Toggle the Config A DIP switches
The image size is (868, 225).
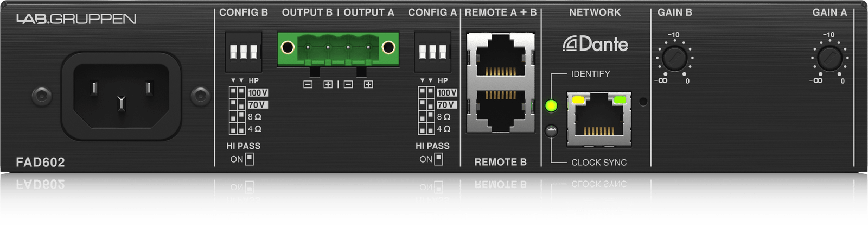click(432, 52)
